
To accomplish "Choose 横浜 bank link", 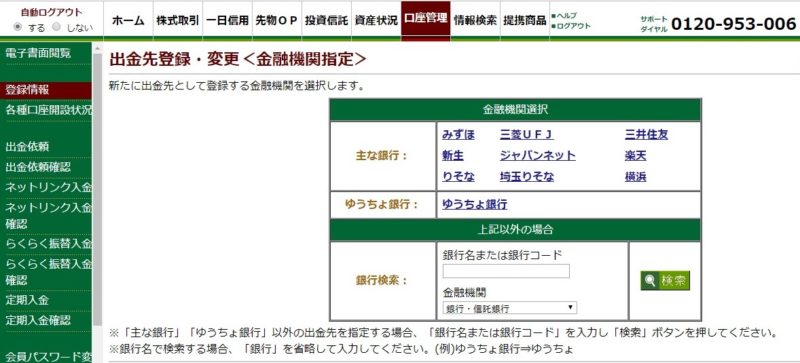I will [636, 177].
